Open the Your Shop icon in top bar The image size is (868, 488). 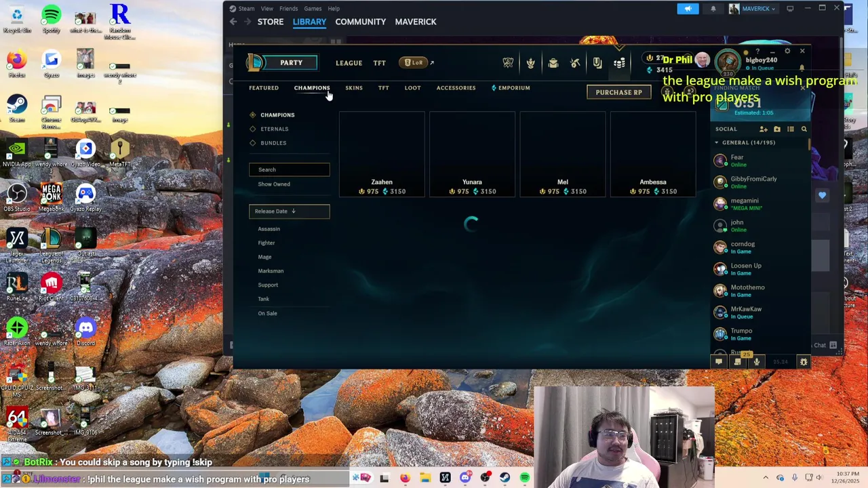pyautogui.click(x=597, y=63)
